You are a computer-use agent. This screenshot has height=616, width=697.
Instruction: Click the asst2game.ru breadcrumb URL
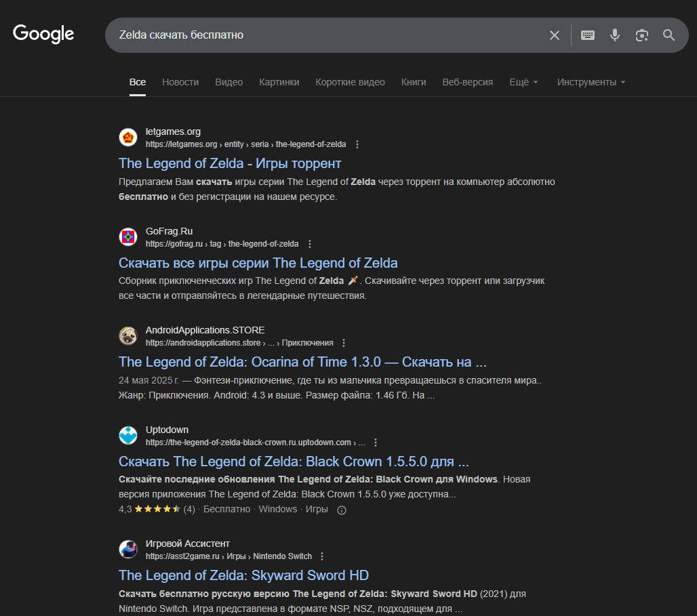(228, 556)
